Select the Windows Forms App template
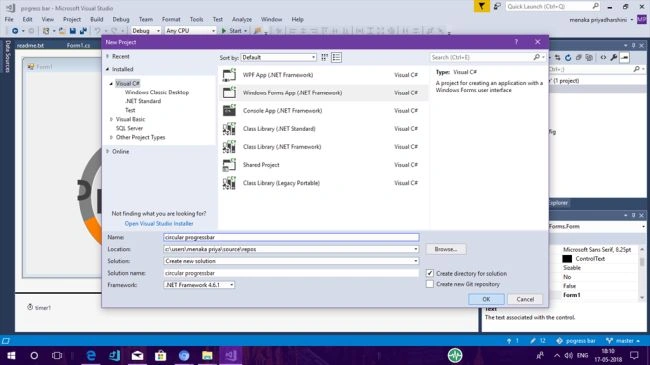The height and width of the screenshot is (365, 650). (x=323, y=93)
